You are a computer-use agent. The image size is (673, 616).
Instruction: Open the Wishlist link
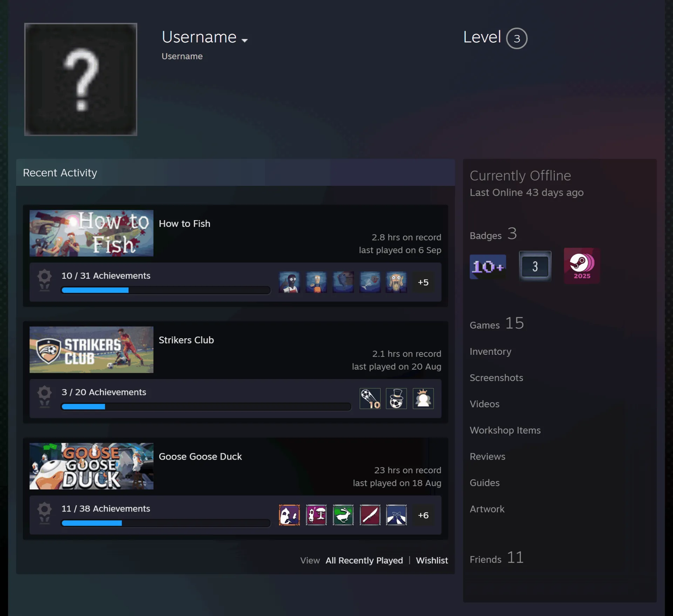point(432,560)
